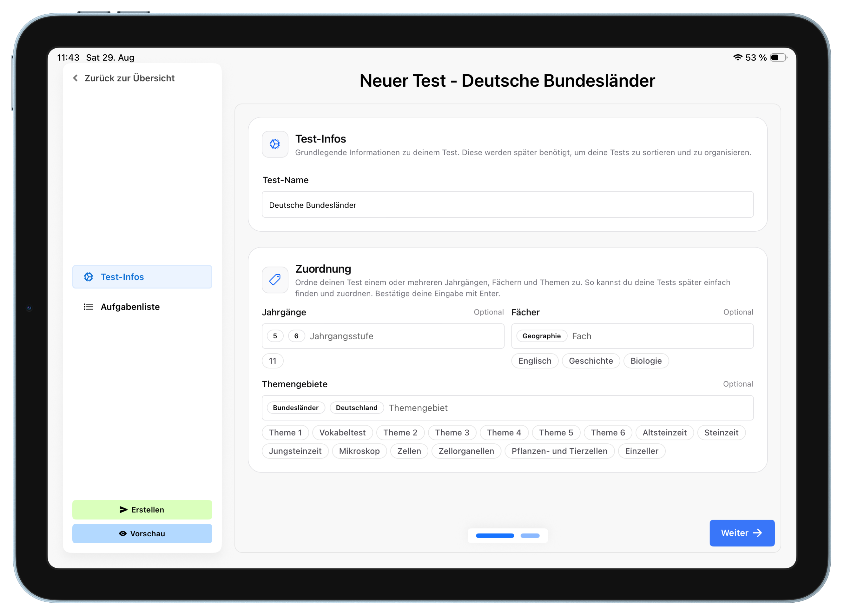Select the Vokabeltest topic chip

click(x=342, y=433)
